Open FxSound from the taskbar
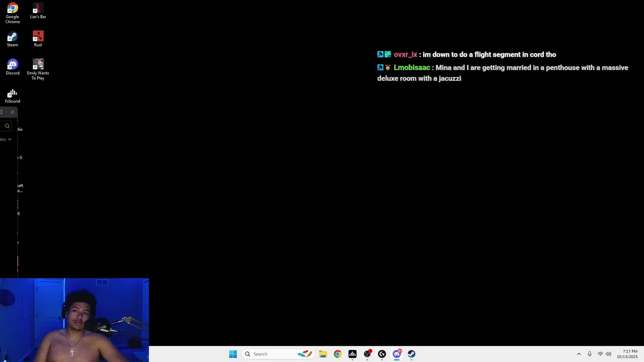644x362 pixels. click(352, 354)
